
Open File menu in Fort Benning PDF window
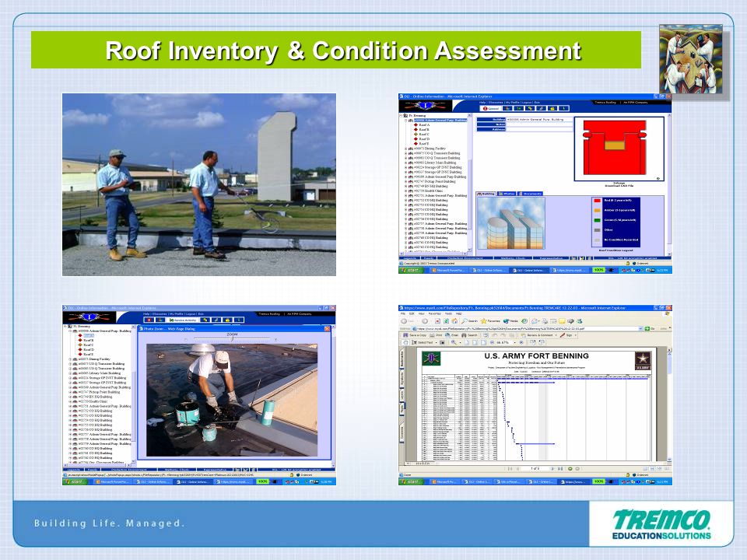[x=403, y=313]
